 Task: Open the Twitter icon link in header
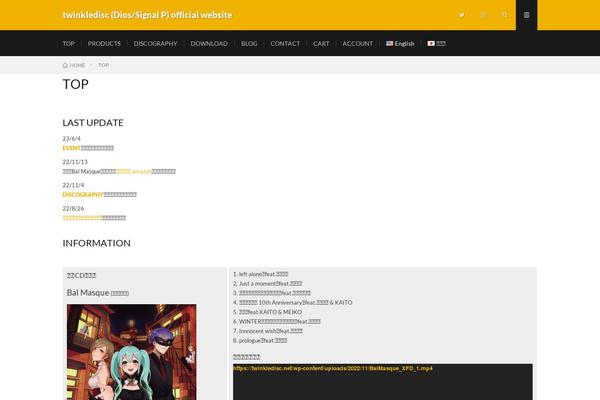pos(462,15)
